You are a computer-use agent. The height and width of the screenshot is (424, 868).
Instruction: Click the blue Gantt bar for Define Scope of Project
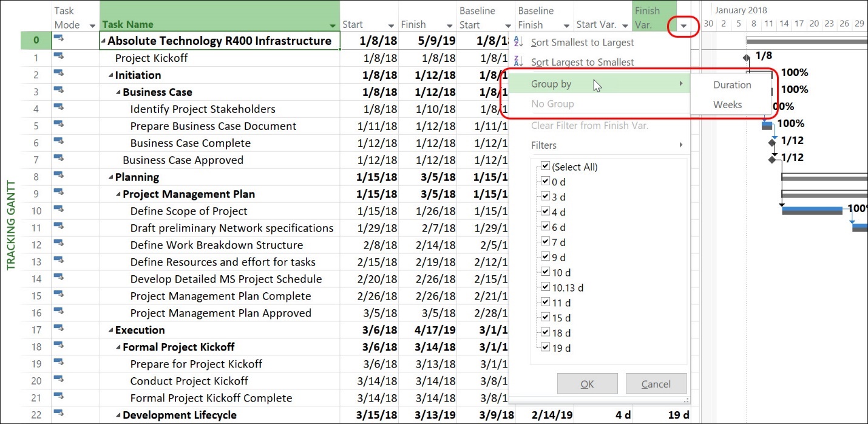tap(812, 210)
